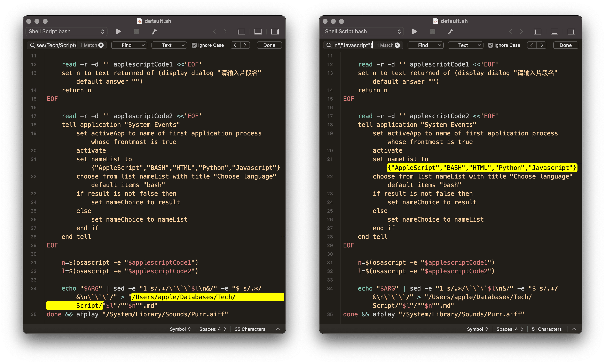Viewport: 605px width, 364px height.
Task: Jump to next match in left window
Action: [245, 45]
